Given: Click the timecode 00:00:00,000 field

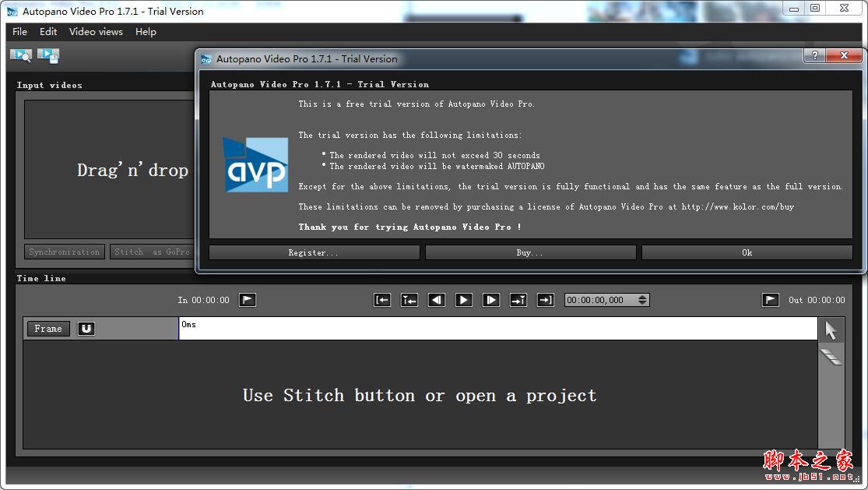Looking at the screenshot, I should 600,300.
